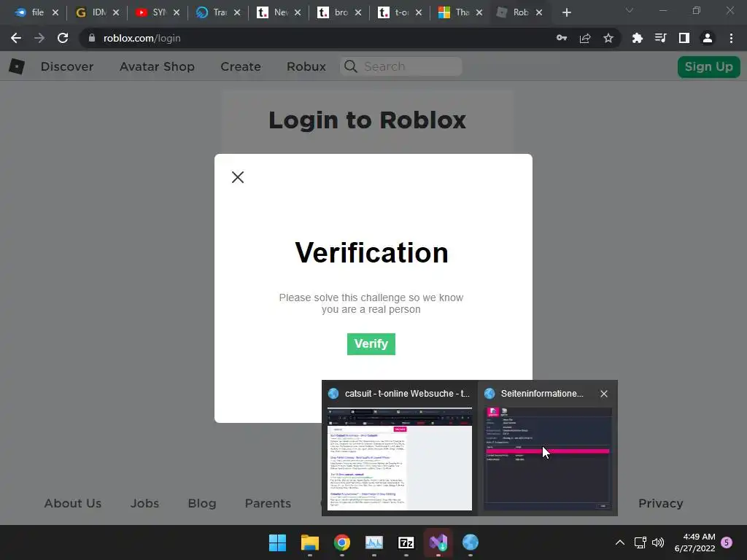Open the Create nav link
Screen dimensions: 747x560
click(x=241, y=66)
